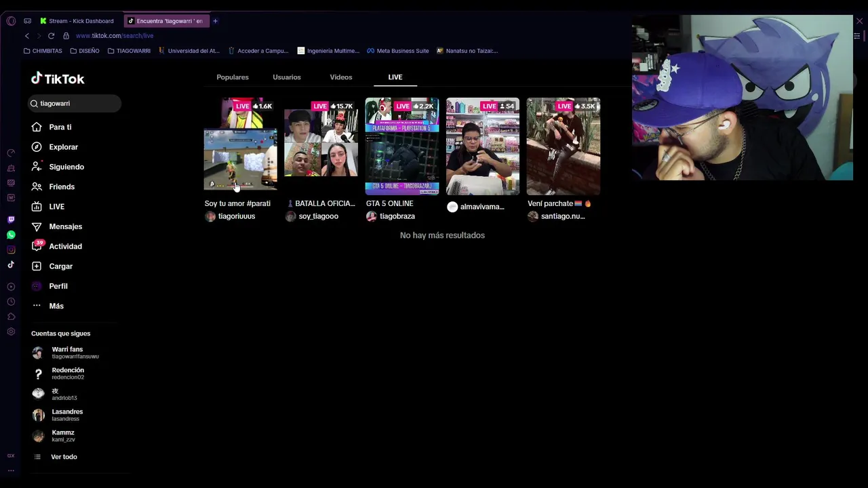868x488 pixels.
Task: Switch to the Usuarios search tab
Action: tap(287, 77)
